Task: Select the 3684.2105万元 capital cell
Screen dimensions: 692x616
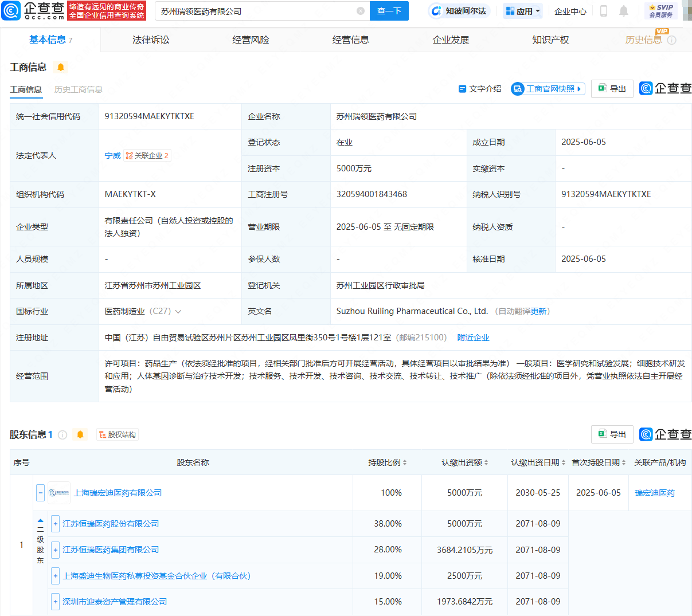Action: click(x=464, y=550)
